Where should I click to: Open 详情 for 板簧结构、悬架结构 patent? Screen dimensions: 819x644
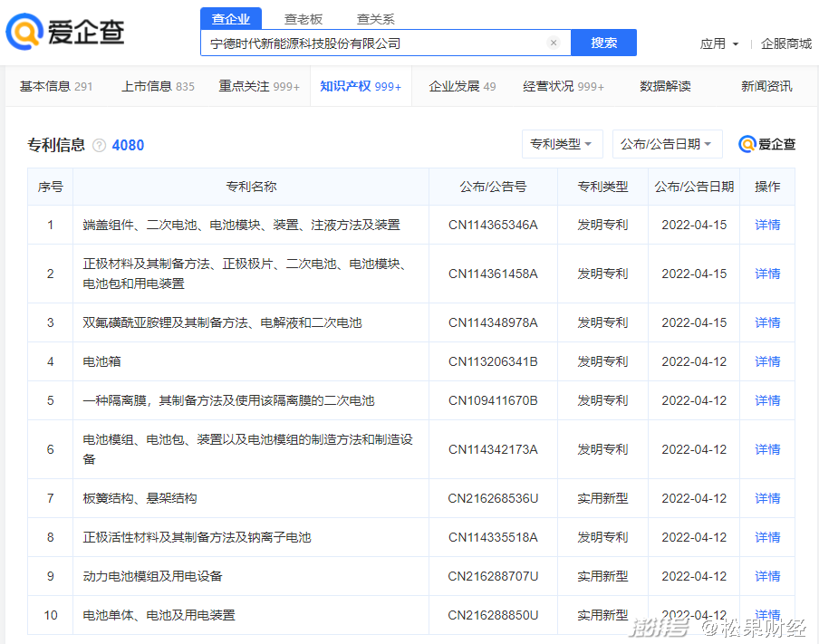[766, 498]
